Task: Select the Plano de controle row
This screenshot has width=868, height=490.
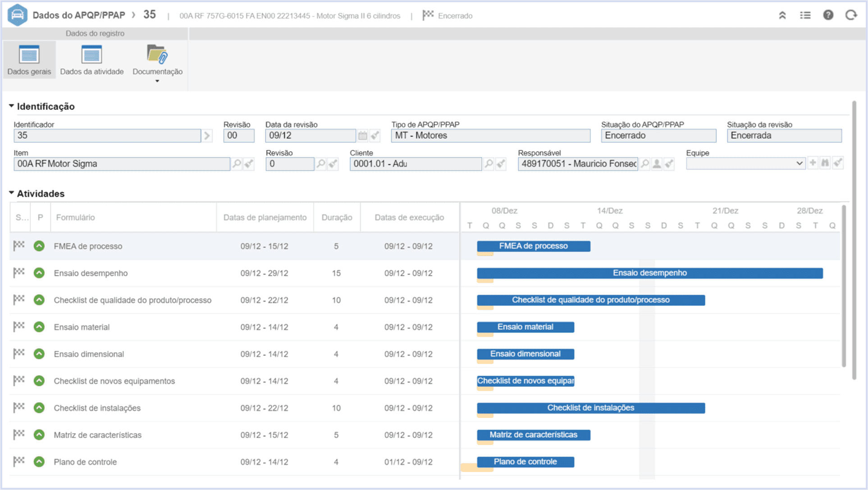Action: (234, 462)
